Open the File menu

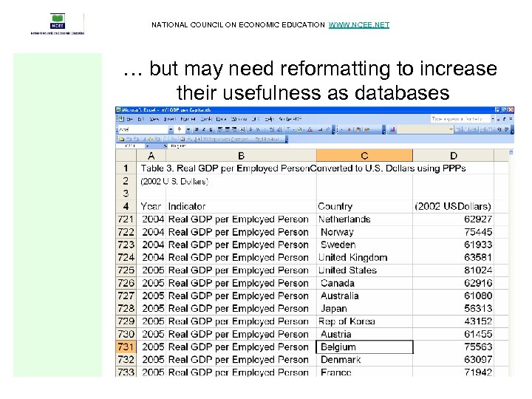click(x=129, y=119)
